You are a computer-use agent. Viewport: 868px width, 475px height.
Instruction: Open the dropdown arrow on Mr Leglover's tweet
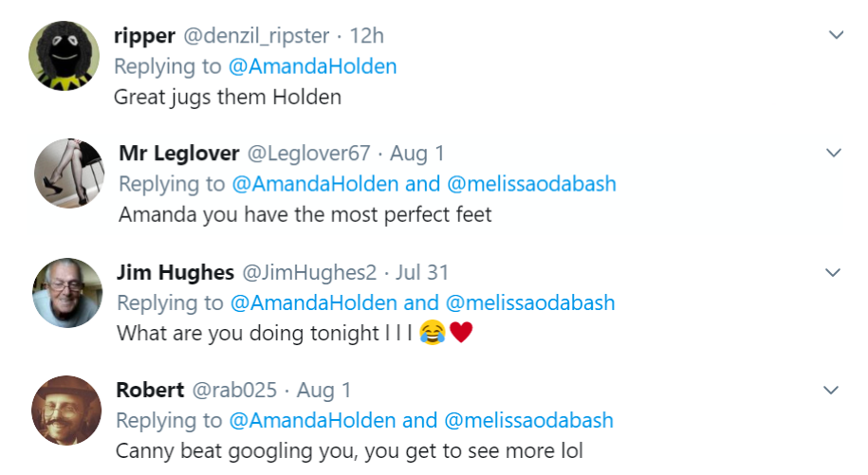point(834,153)
